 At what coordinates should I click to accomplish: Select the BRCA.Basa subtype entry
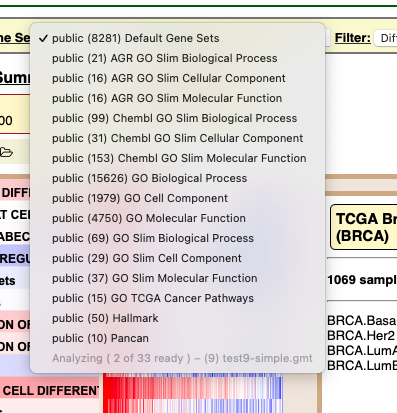click(x=362, y=321)
